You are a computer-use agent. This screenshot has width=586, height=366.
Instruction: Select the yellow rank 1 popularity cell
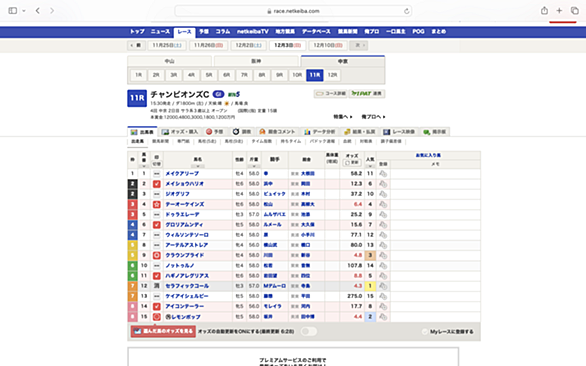[370, 286]
